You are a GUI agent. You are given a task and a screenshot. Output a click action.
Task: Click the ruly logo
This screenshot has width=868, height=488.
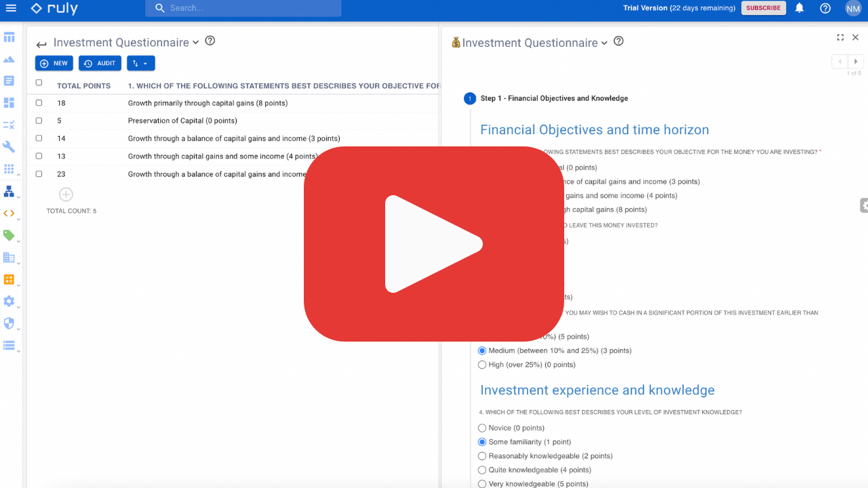(x=54, y=8)
